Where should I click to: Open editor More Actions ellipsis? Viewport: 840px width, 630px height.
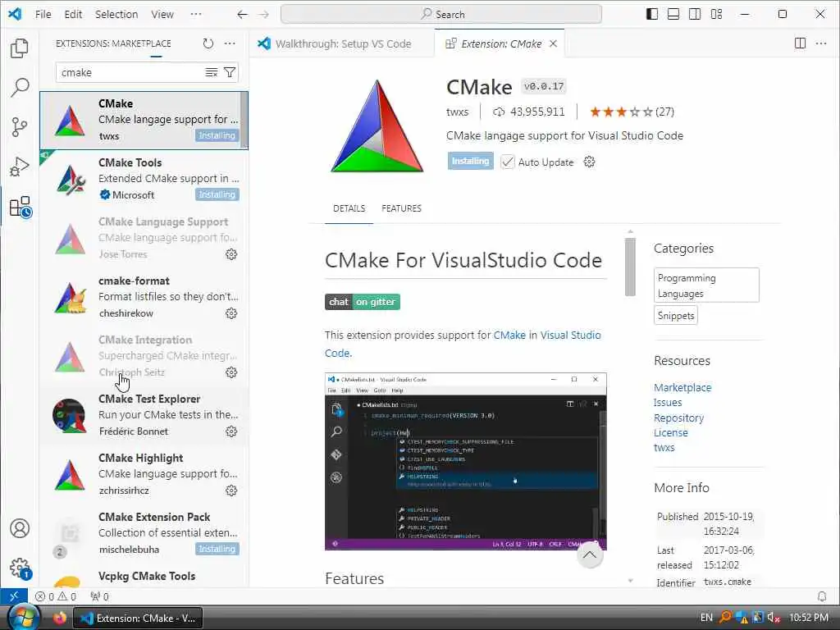point(820,43)
